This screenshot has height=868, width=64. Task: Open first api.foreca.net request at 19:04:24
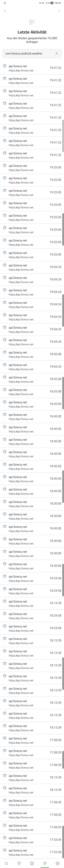[x=32, y=267]
